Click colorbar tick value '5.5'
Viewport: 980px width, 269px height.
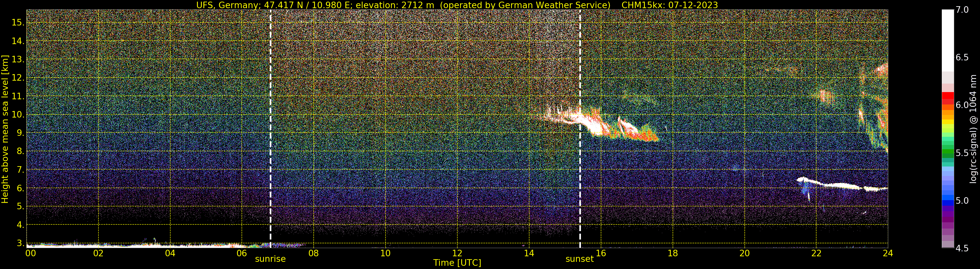[962, 153]
